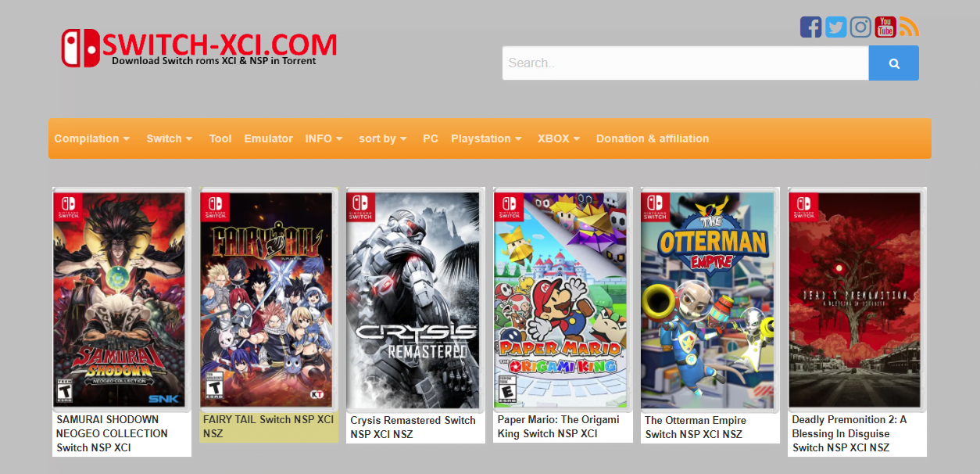Open the Samurai Shodown cover thumbnail
The width and height of the screenshot is (980, 474).
[122, 300]
